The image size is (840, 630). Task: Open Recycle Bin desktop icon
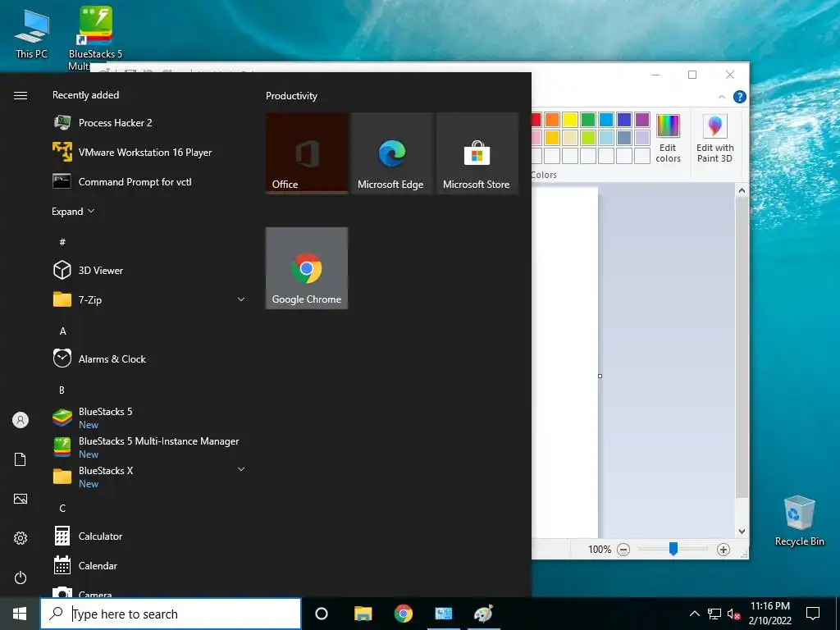(799, 521)
